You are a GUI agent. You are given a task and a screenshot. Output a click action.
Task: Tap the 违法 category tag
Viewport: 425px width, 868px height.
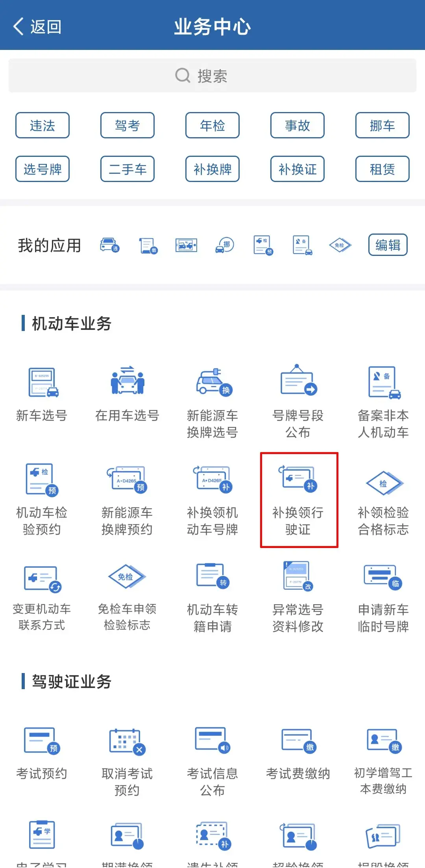coord(42,125)
